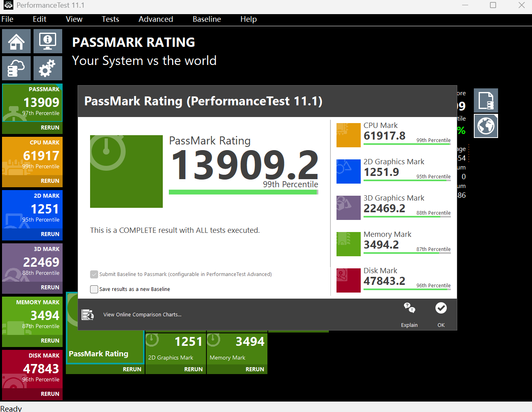Click the Explain question marks icon
This screenshot has width=532, height=412.
pyautogui.click(x=409, y=308)
